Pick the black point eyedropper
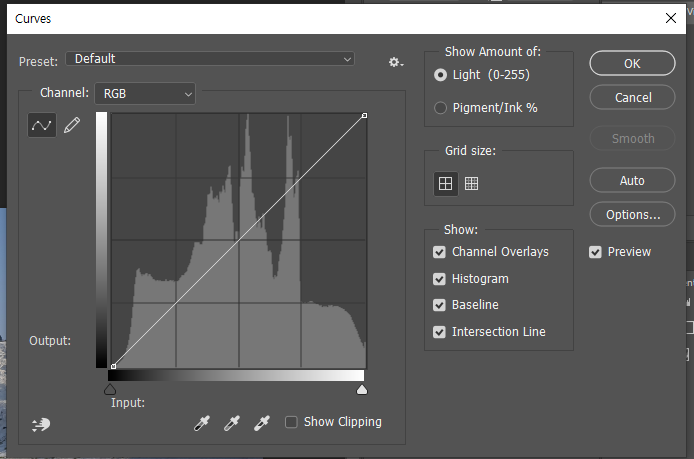 coord(202,423)
